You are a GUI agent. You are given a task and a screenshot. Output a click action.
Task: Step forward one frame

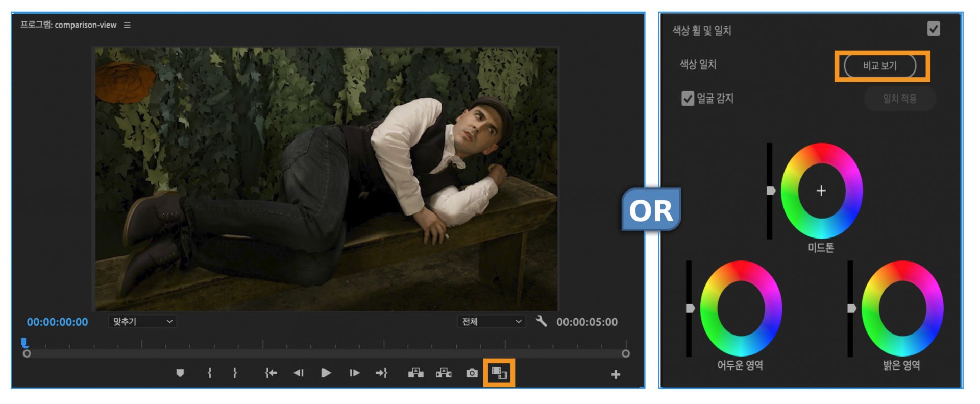[354, 373]
